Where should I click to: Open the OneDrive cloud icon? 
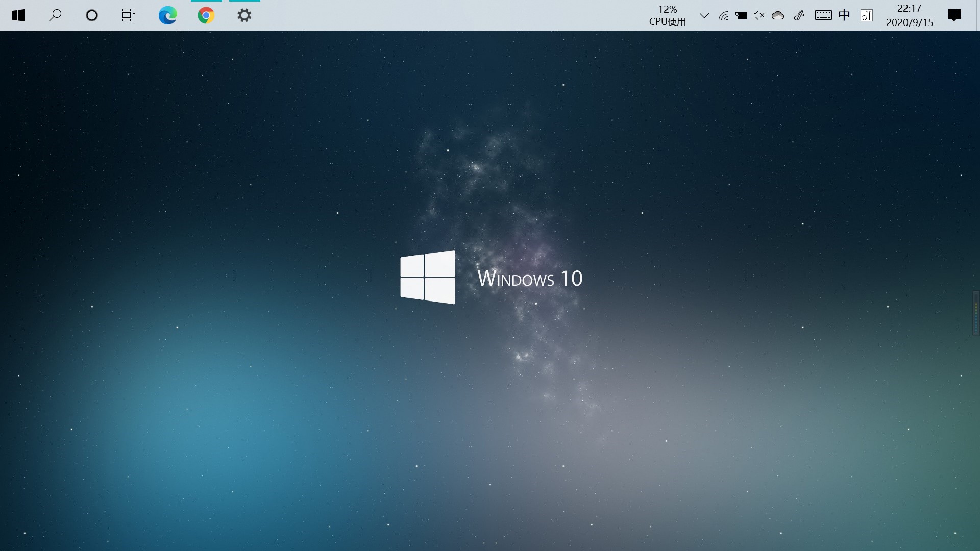click(x=778, y=15)
